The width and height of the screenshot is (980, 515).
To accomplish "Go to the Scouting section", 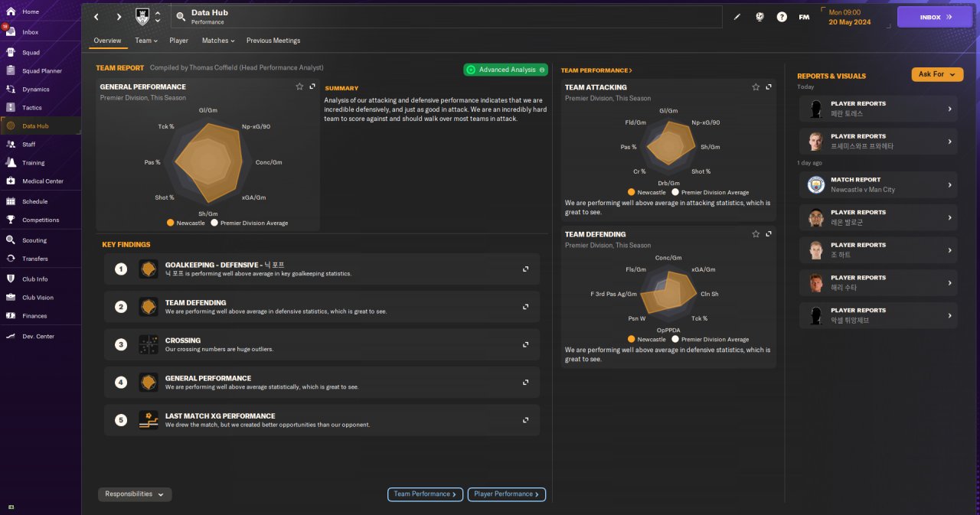I will pyautogui.click(x=34, y=240).
